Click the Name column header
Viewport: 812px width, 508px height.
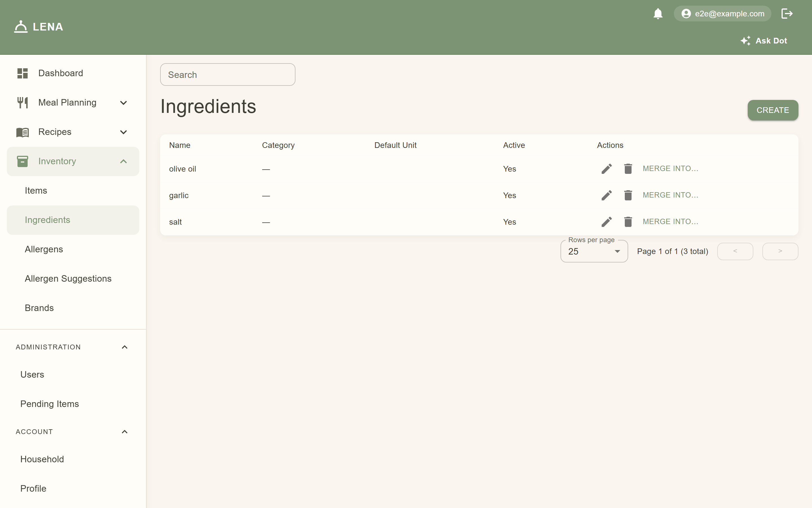[x=180, y=145]
